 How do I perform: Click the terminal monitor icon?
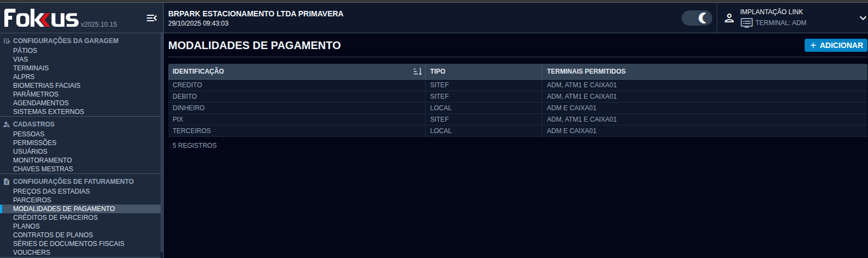click(746, 23)
